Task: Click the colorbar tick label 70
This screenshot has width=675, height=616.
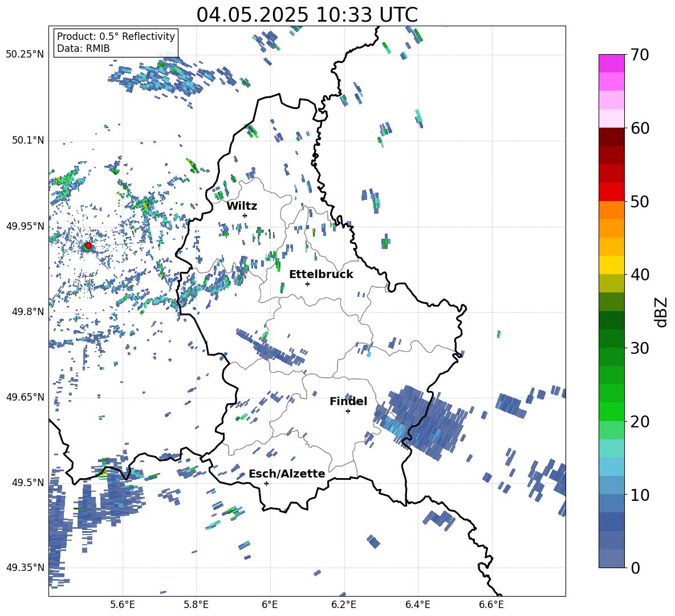Action: [x=640, y=55]
